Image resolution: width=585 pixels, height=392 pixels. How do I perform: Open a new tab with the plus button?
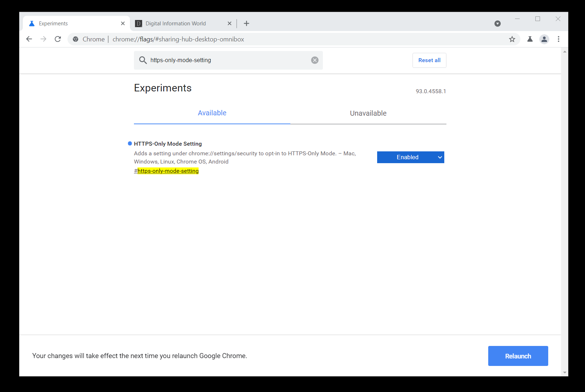[x=246, y=23]
